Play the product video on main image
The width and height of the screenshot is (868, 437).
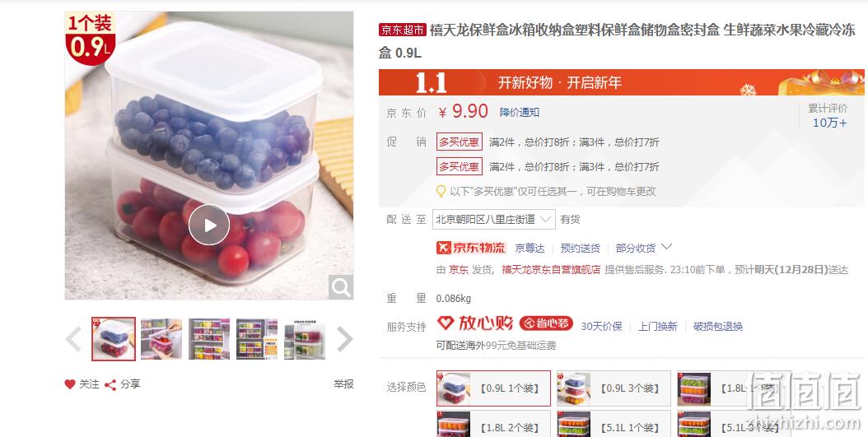pos(208,225)
